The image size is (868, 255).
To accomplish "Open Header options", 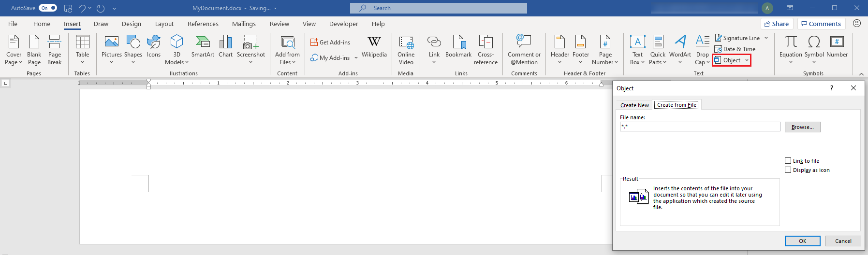I will [x=560, y=50].
